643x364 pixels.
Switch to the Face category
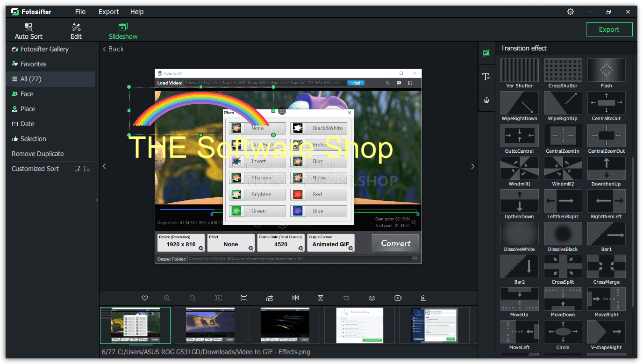27,93
